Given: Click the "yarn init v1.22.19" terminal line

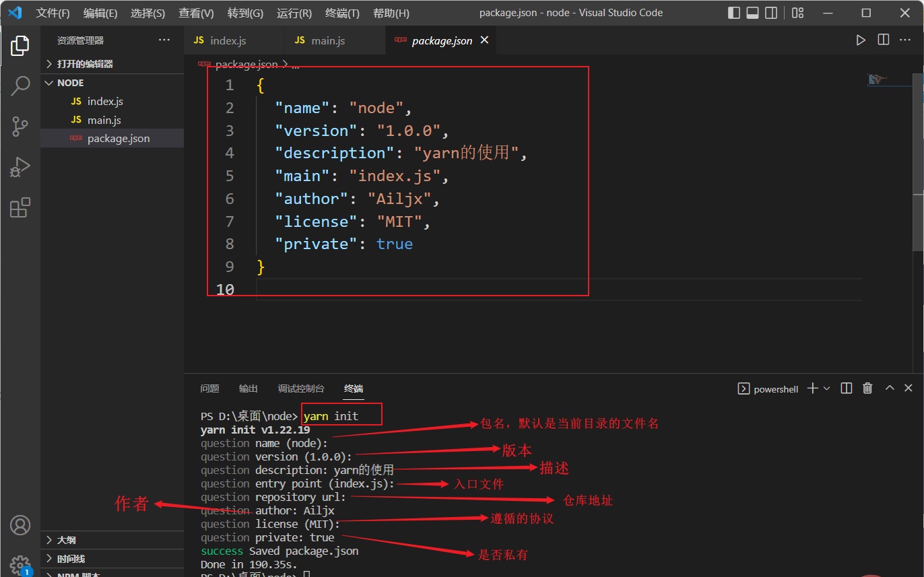Looking at the screenshot, I should click(x=255, y=430).
